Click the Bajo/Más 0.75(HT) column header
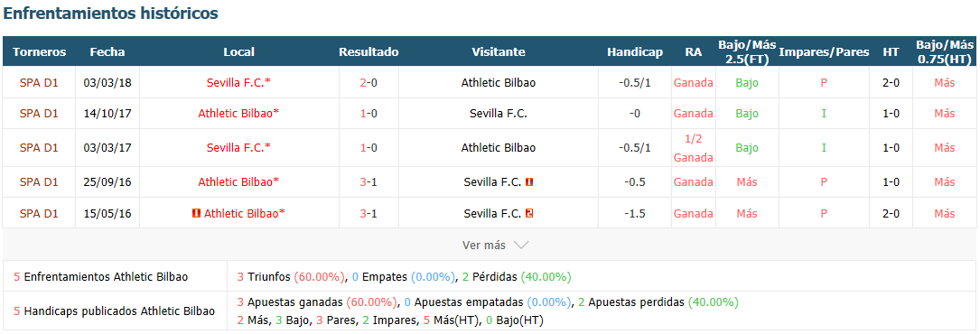This screenshot has width=980, height=334. [x=945, y=51]
